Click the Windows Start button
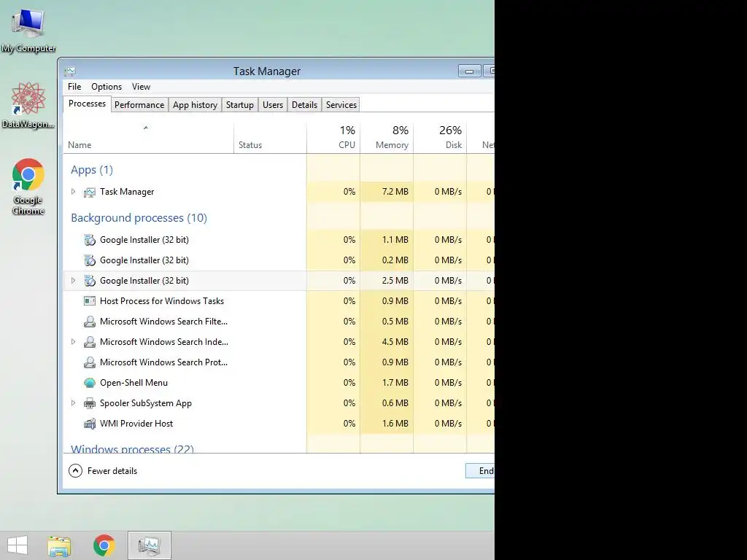 coord(18,545)
